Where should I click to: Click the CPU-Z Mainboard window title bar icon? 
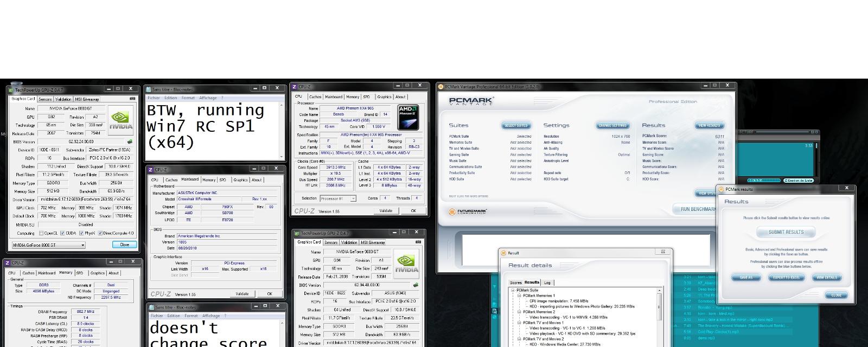[x=150, y=170]
